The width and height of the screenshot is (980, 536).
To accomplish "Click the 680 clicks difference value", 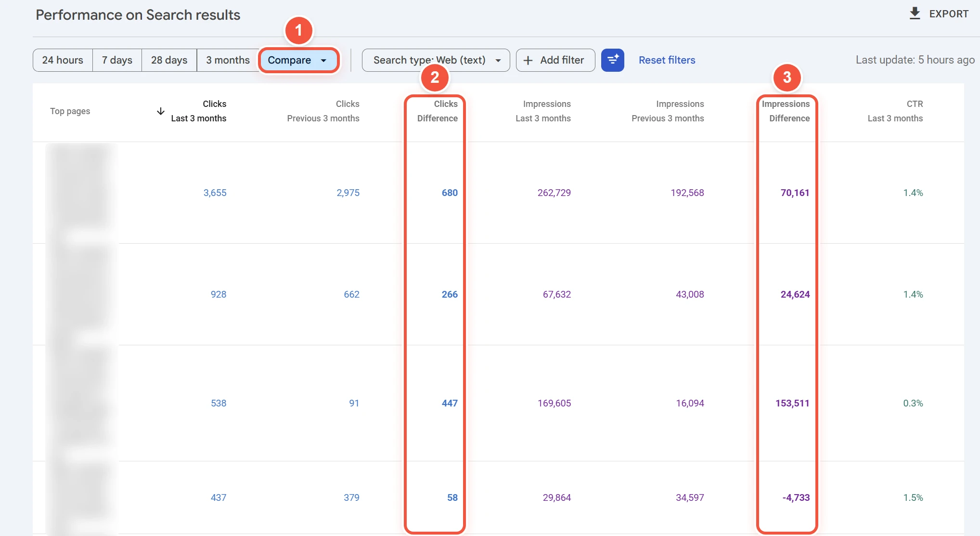I will (450, 193).
